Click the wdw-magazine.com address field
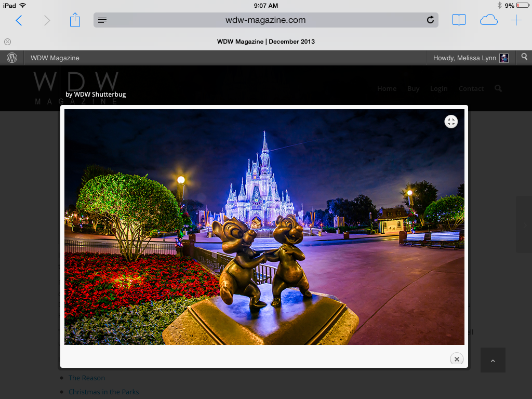This screenshot has height=399, width=532. pyautogui.click(x=265, y=20)
